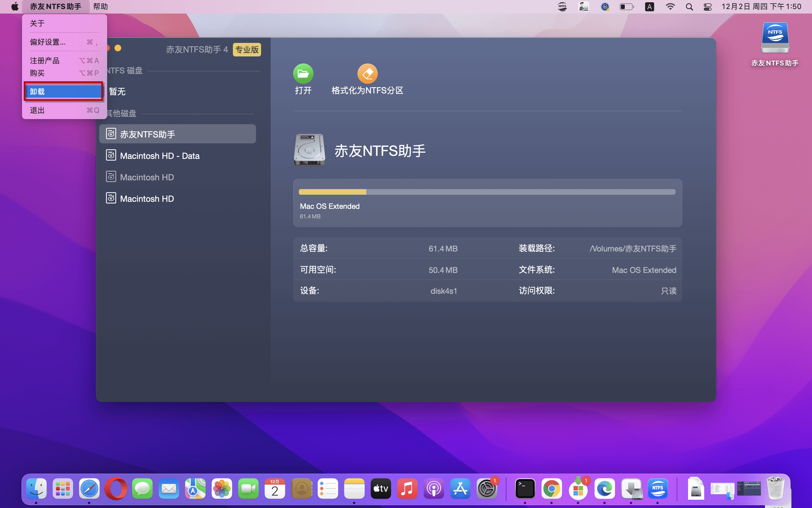The width and height of the screenshot is (812, 508).
Task: Choose 购买 menu entry
Action: pyautogui.click(x=64, y=73)
